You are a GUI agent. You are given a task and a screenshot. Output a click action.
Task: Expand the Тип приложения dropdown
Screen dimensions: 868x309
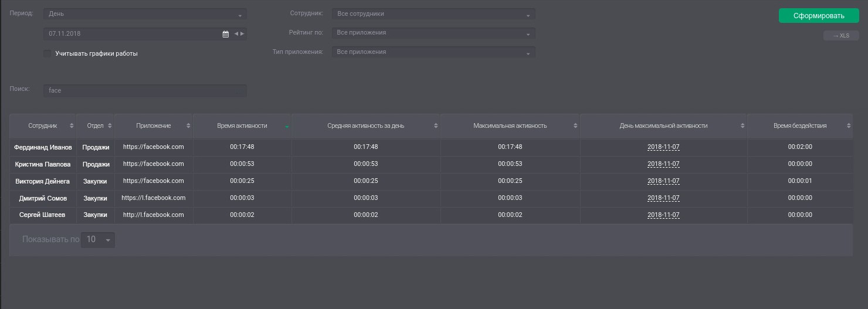pos(433,52)
